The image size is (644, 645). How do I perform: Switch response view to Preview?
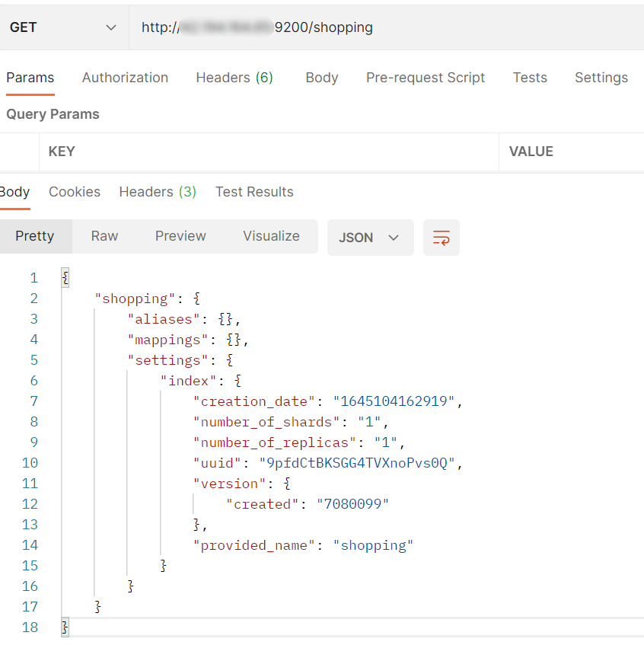click(x=180, y=236)
